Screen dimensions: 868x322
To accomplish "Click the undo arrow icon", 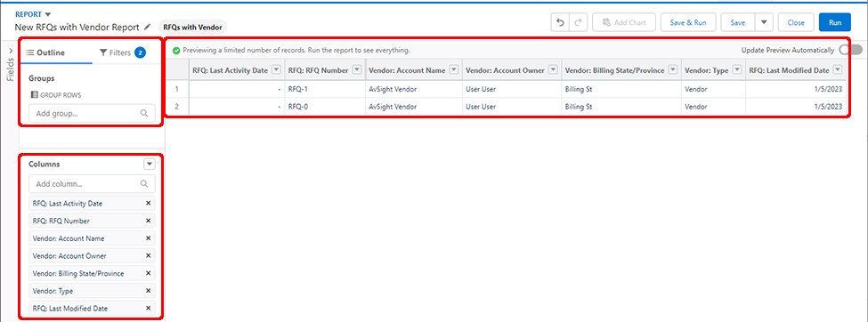I will point(560,23).
